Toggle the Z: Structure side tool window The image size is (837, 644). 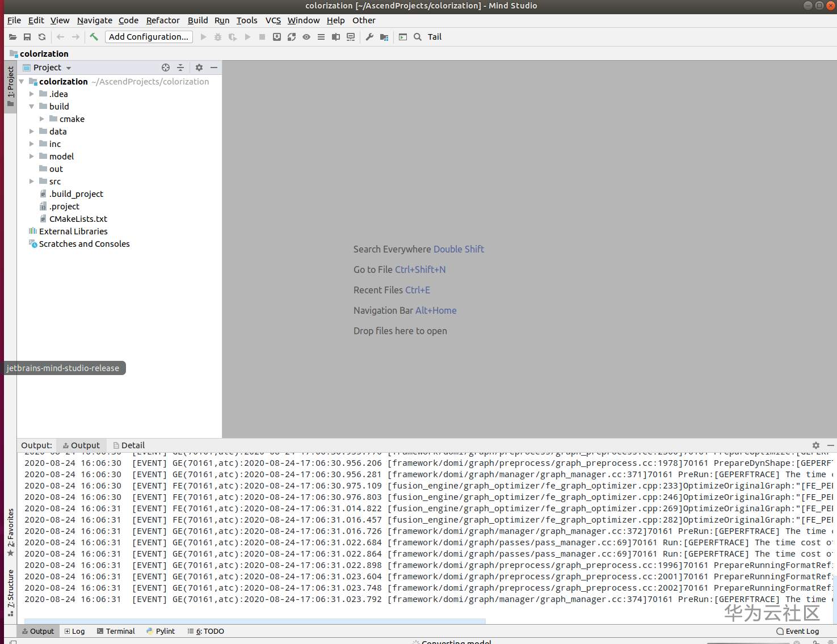(x=10, y=593)
